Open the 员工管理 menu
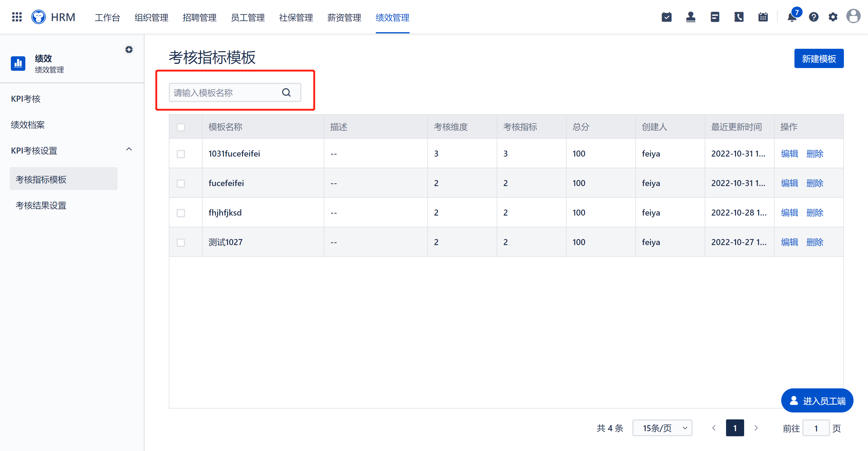The image size is (868, 451). point(248,17)
